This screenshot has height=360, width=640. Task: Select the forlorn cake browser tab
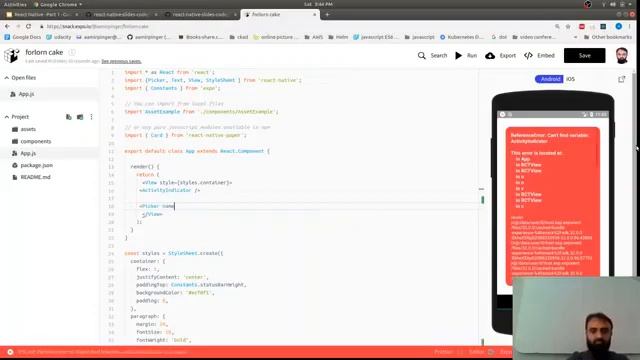[280, 14]
